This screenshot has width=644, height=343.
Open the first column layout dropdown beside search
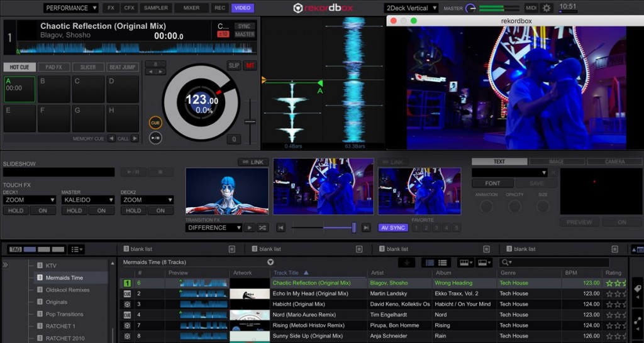(x=466, y=263)
